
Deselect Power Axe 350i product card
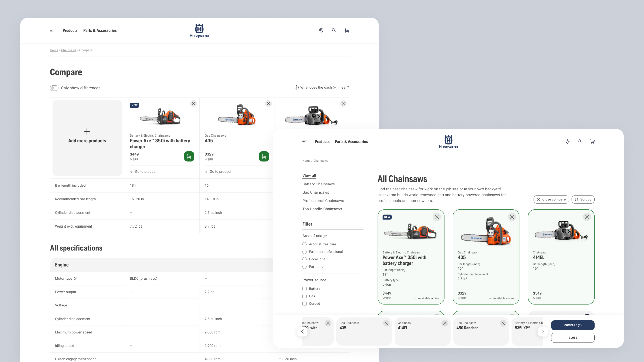(x=437, y=217)
